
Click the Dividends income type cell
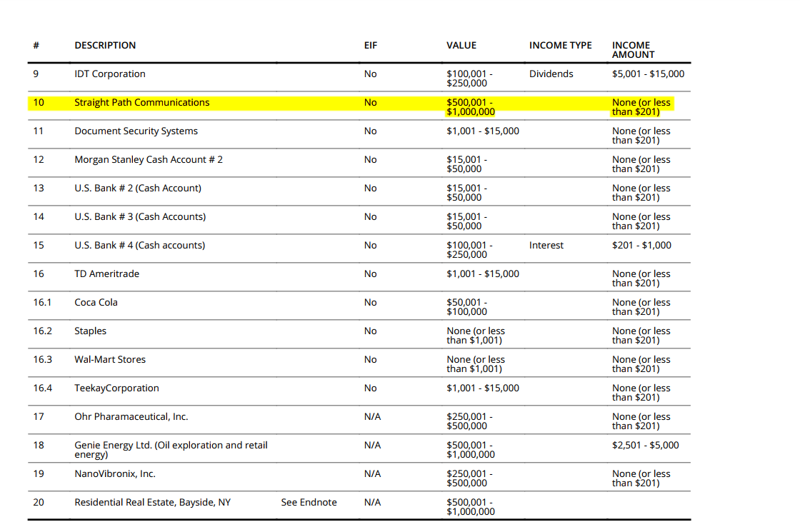(551, 74)
